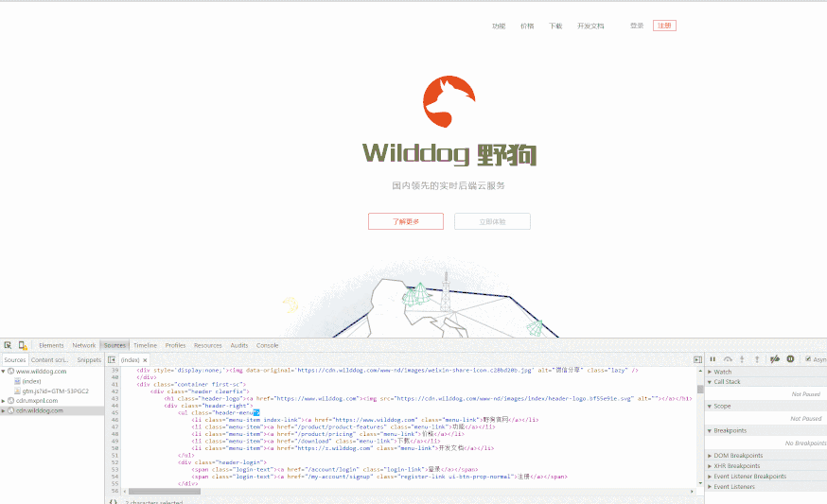The height and width of the screenshot is (504, 827).
Task: Expand the XHR Breakpoints section
Action: tap(710, 466)
